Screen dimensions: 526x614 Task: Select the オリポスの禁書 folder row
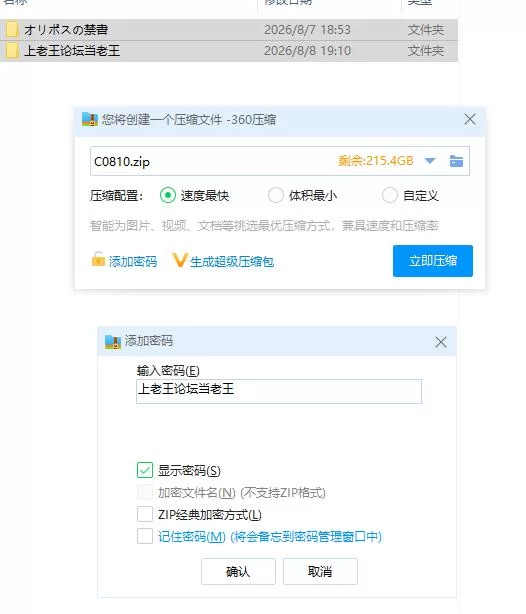coord(229,30)
